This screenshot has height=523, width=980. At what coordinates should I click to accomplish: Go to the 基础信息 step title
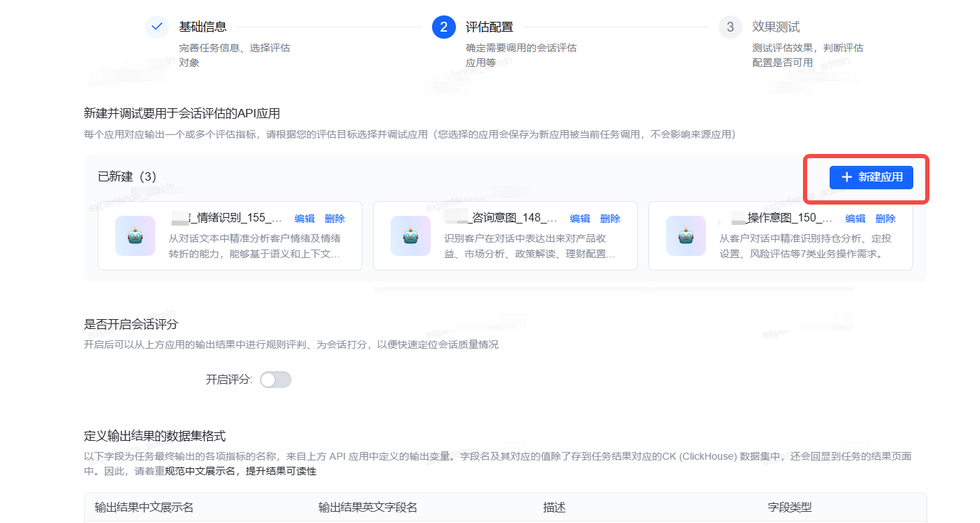pos(203,27)
